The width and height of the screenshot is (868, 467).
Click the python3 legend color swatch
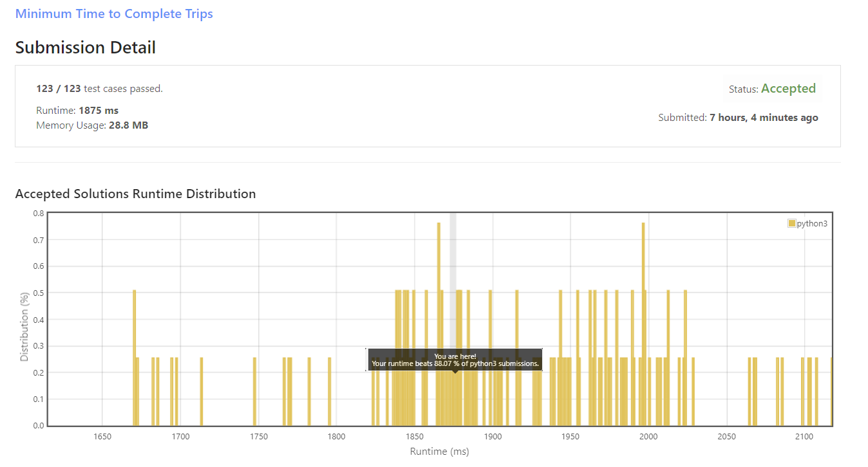pos(792,223)
